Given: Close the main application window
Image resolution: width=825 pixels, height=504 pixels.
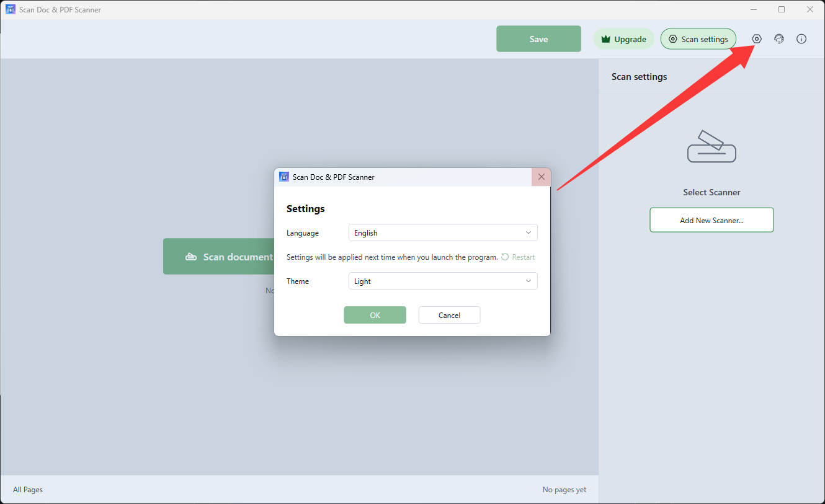Looking at the screenshot, I should click(810, 9).
